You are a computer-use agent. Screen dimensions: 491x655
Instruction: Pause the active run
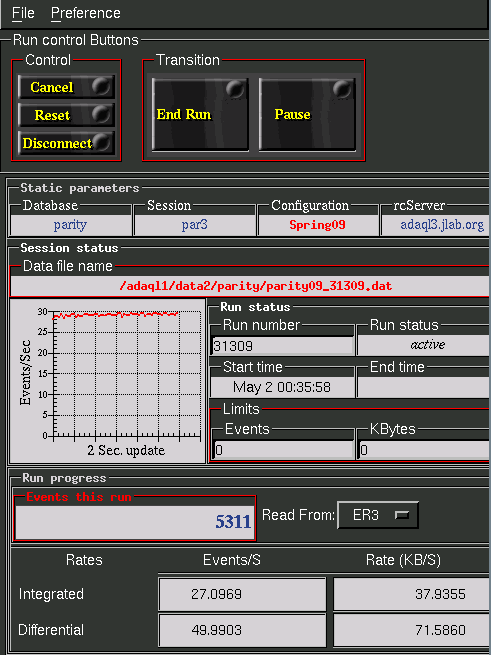tap(307, 114)
